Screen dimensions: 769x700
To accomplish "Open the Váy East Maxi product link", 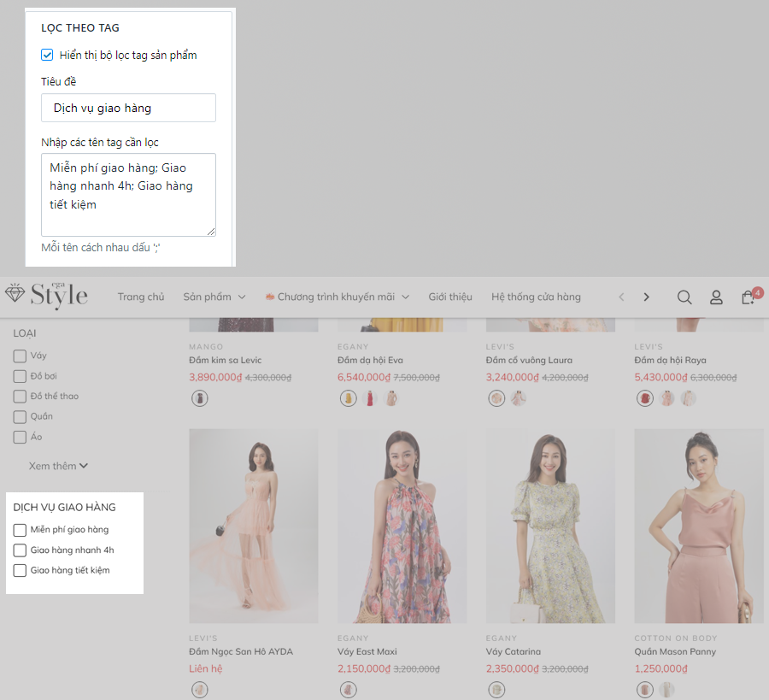I will (x=367, y=652).
